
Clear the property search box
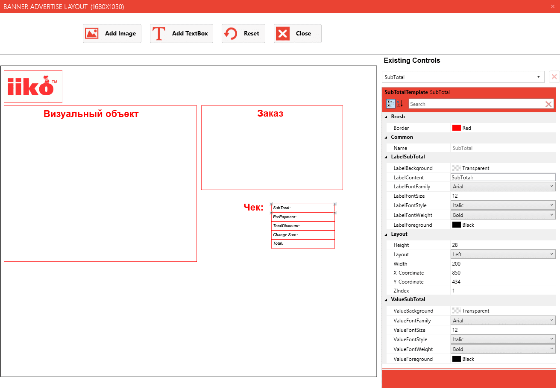coord(549,104)
